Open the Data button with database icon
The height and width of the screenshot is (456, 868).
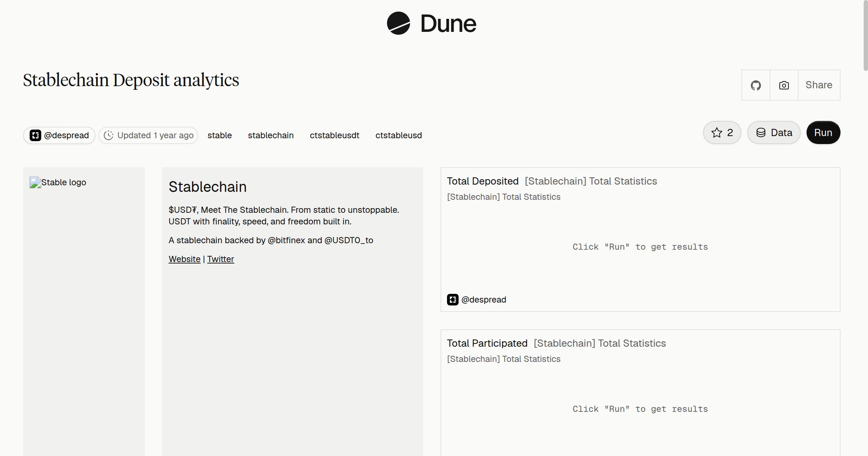774,132
